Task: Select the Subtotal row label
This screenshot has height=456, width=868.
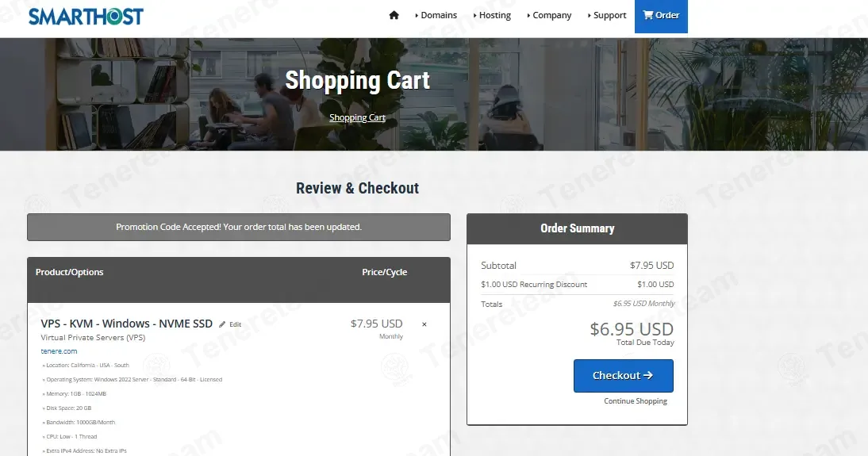Action: [498, 265]
